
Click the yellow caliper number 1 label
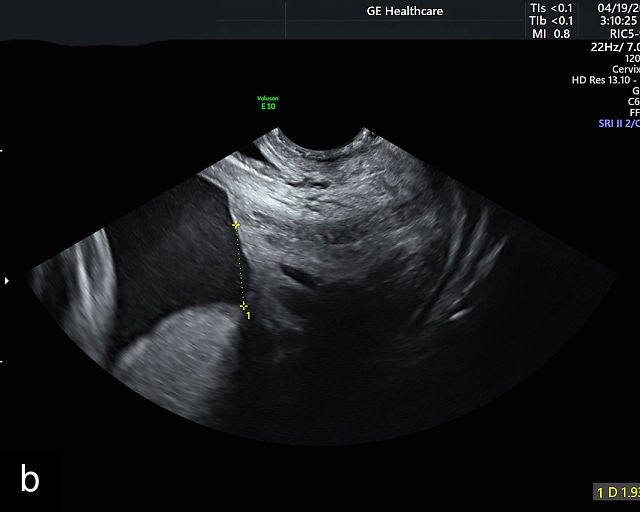pyautogui.click(x=248, y=316)
